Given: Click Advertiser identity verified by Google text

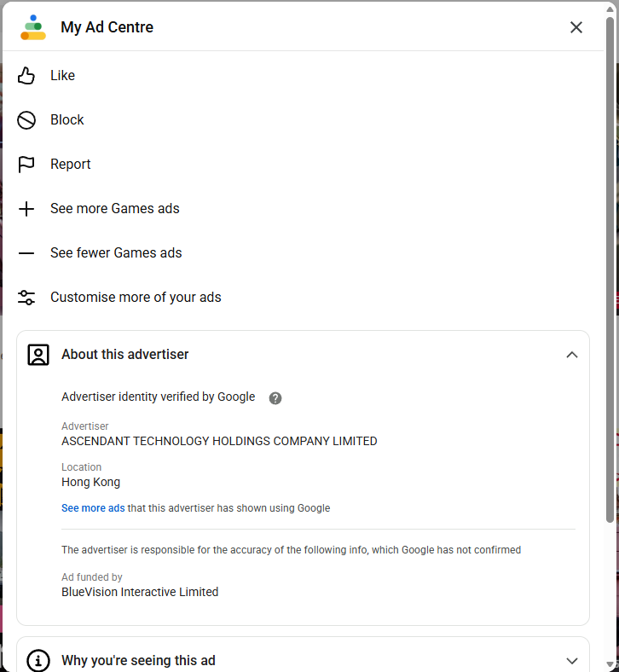Looking at the screenshot, I should 158,397.
